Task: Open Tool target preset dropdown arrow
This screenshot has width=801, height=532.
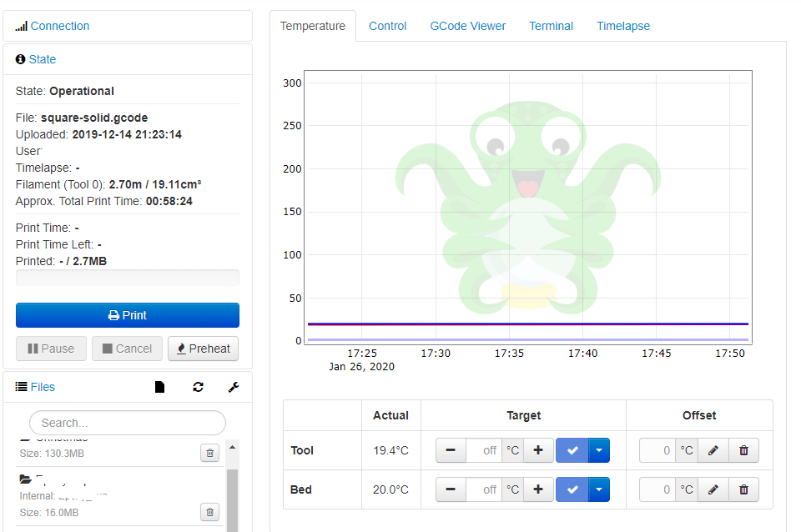Action: click(x=599, y=450)
